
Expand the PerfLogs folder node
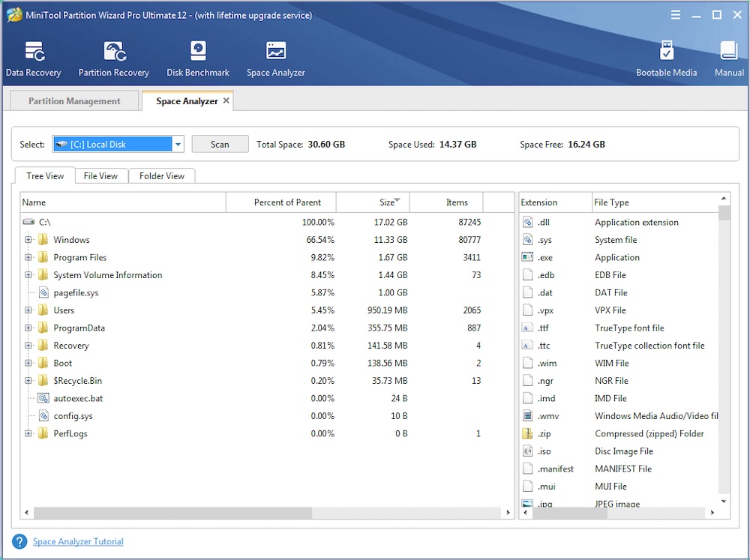click(28, 433)
